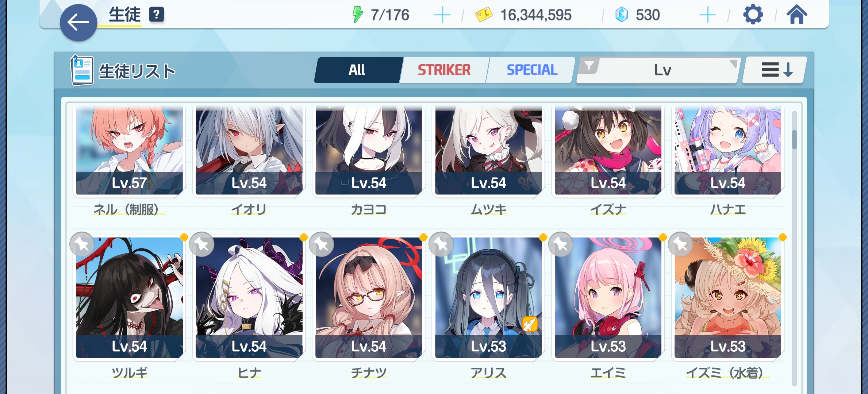Go back using the arrow button
The height and width of the screenshot is (394, 868).
[78, 23]
